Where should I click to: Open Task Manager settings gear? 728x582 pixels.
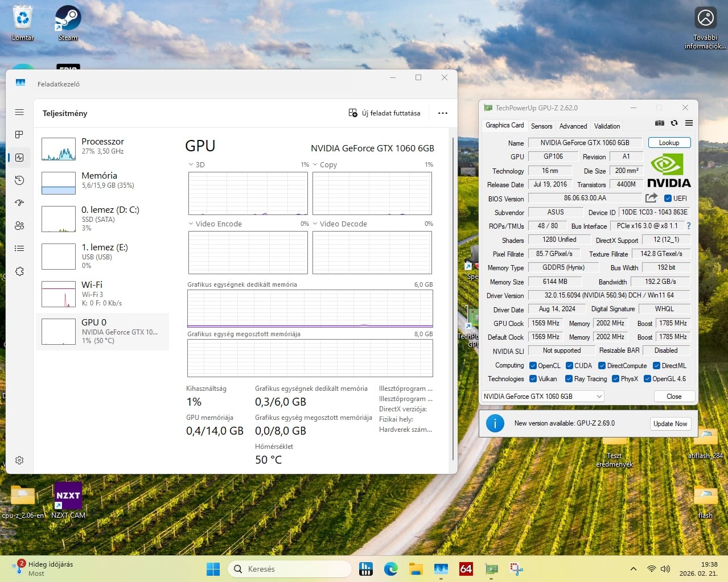point(19,460)
